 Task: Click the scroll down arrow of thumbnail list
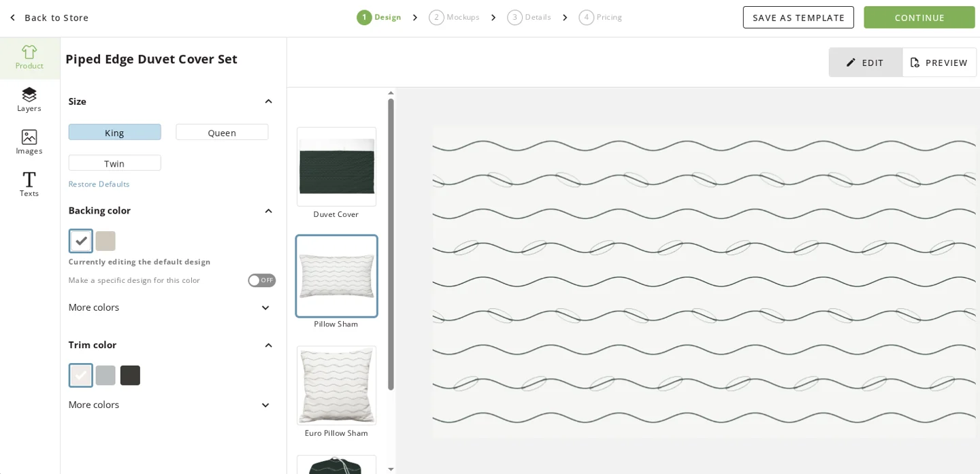391,469
